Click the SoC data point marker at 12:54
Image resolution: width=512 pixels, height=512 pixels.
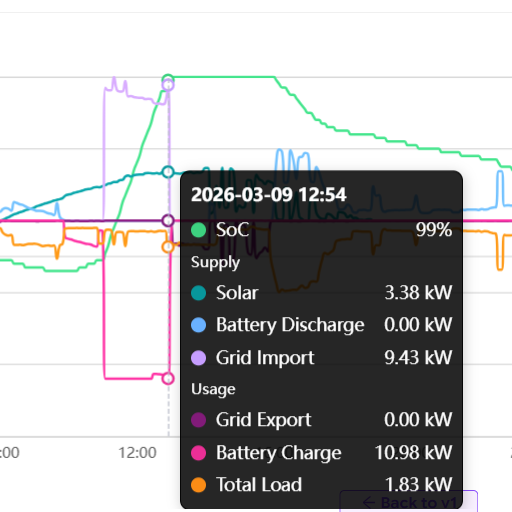click(168, 80)
